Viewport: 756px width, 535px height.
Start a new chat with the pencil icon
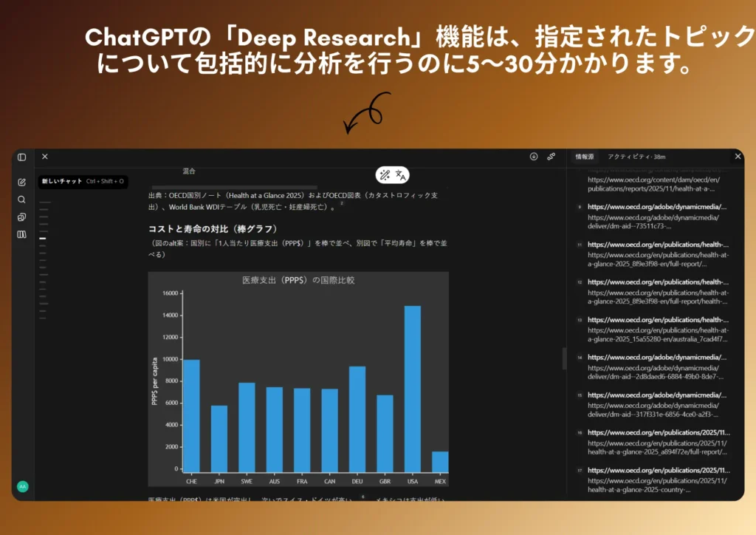(21, 182)
